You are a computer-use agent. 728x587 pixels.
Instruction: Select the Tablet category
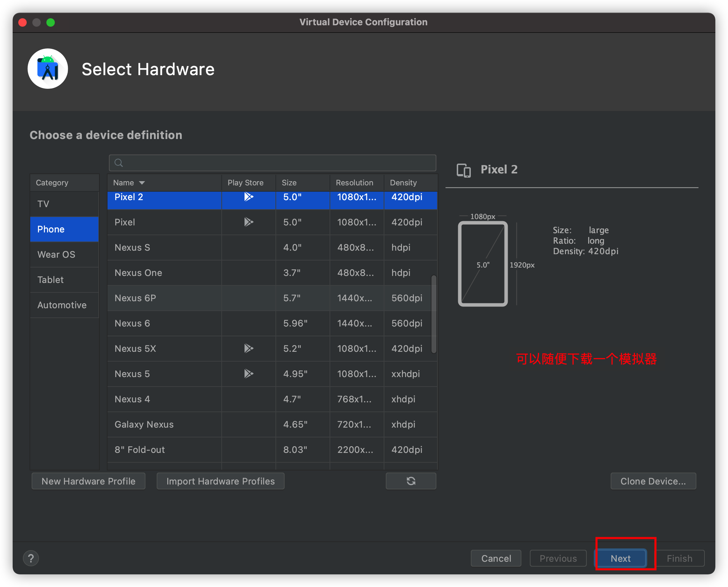pyautogui.click(x=65, y=280)
